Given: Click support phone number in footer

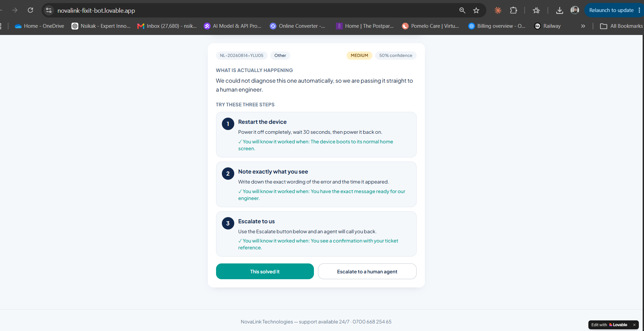Looking at the screenshot, I should pyautogui.click(x=372, y=322).
